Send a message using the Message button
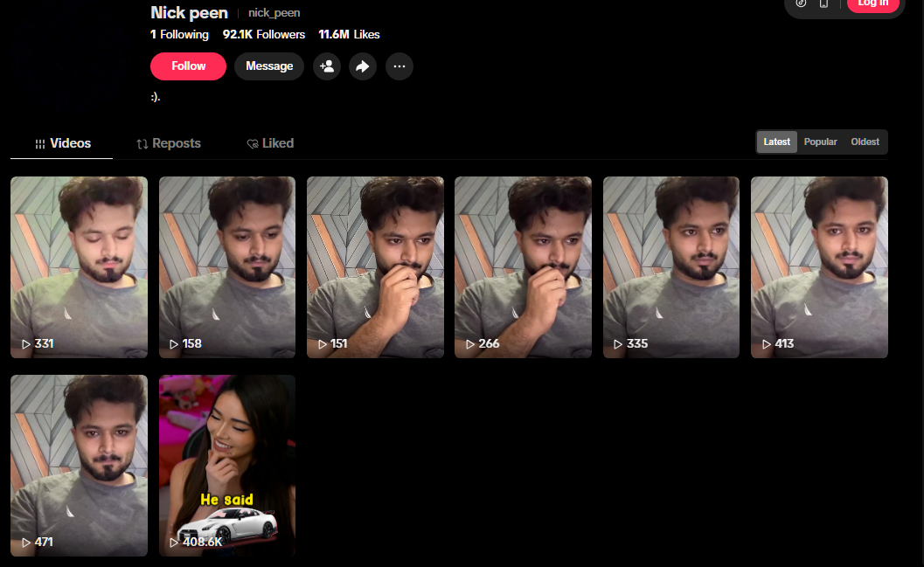 click(x=269, y=66)
